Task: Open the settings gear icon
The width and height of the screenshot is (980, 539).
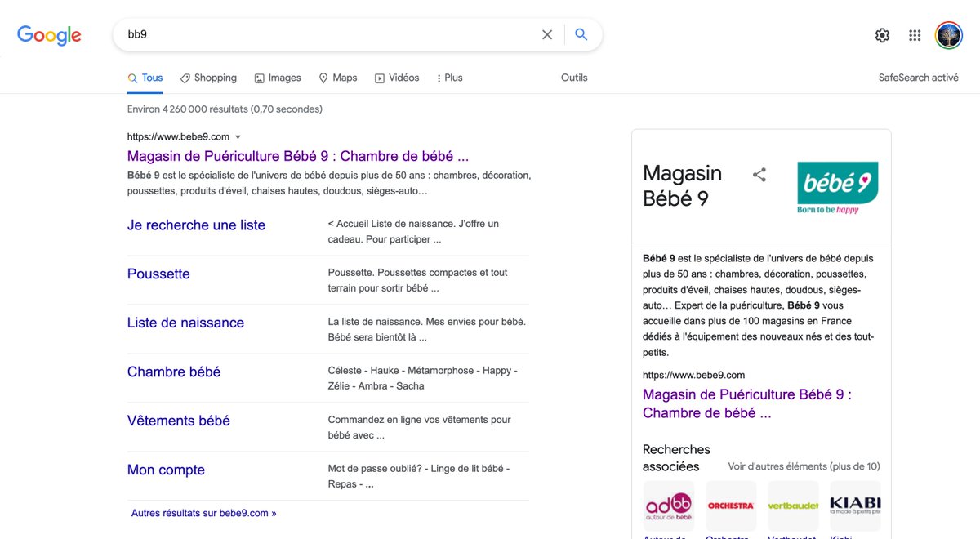Action: (882, 35)
